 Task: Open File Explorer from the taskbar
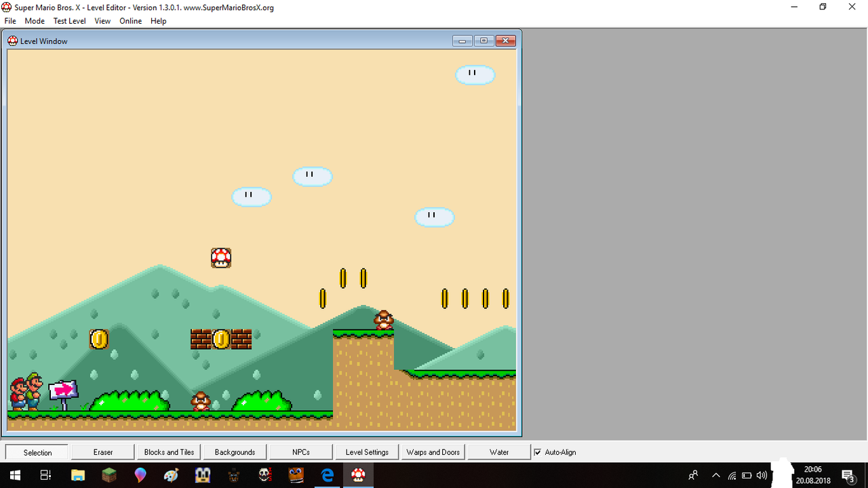coord(77,475)
